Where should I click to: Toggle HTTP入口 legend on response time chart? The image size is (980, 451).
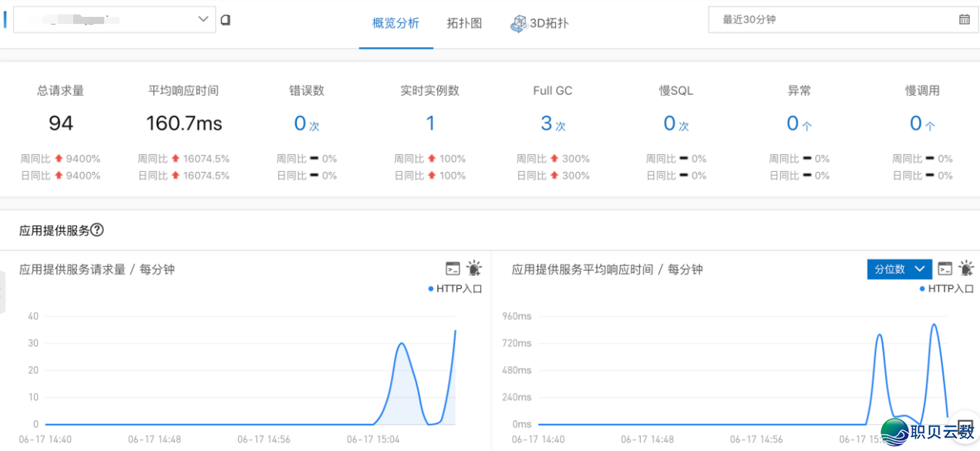pos(947,288)
